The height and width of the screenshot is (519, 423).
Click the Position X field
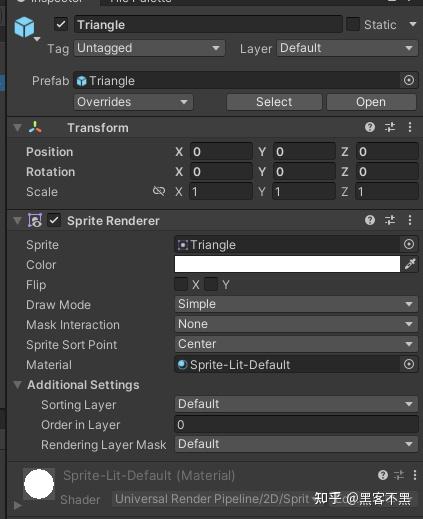point(221,152)
